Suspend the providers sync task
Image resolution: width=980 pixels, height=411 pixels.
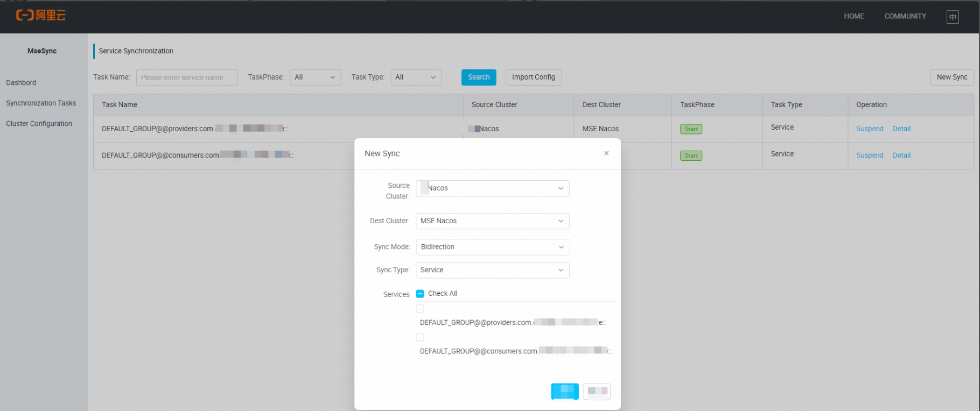pos(870,129)
